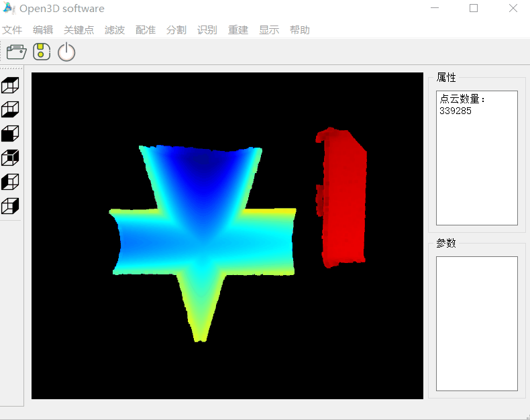Click the red point cloud object
530x420 pixels.
pyautogui.click(x=343, y=199)
